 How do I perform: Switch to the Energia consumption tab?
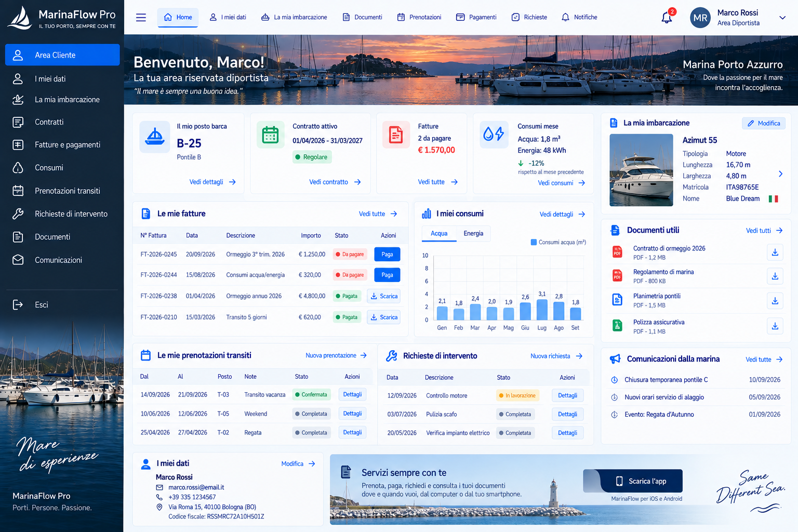click(x=473, y=233)
